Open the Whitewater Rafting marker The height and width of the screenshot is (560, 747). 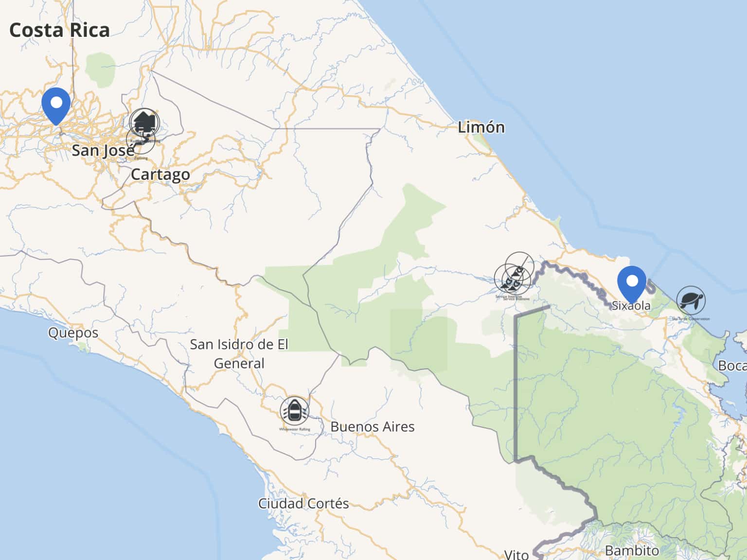pyautogui.click(x=295, y=411)
